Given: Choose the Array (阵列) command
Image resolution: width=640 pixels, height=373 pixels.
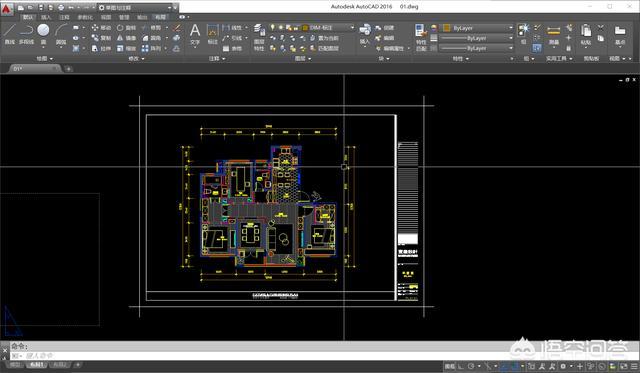Looking at the screenshot, I should pyautogui.click(x=151, y=48).
